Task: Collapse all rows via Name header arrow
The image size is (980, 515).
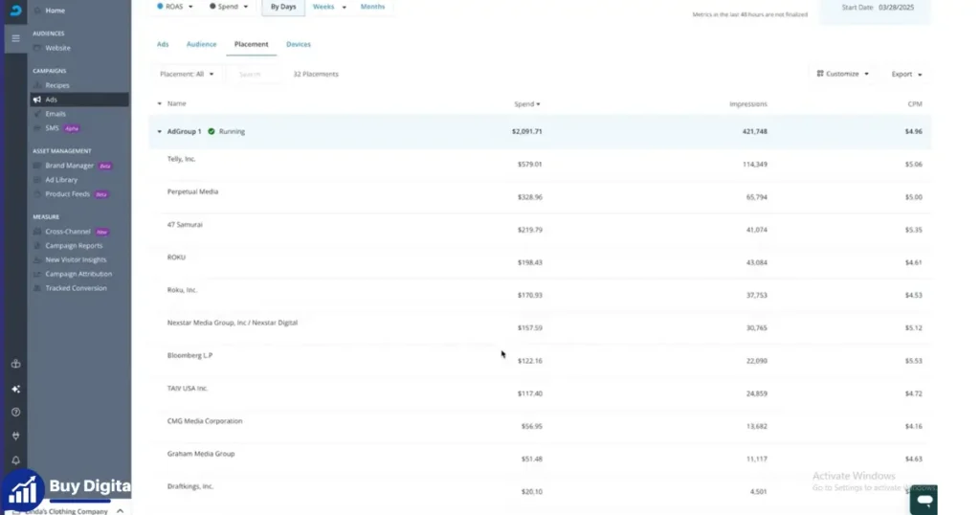Action: (160, 103)
